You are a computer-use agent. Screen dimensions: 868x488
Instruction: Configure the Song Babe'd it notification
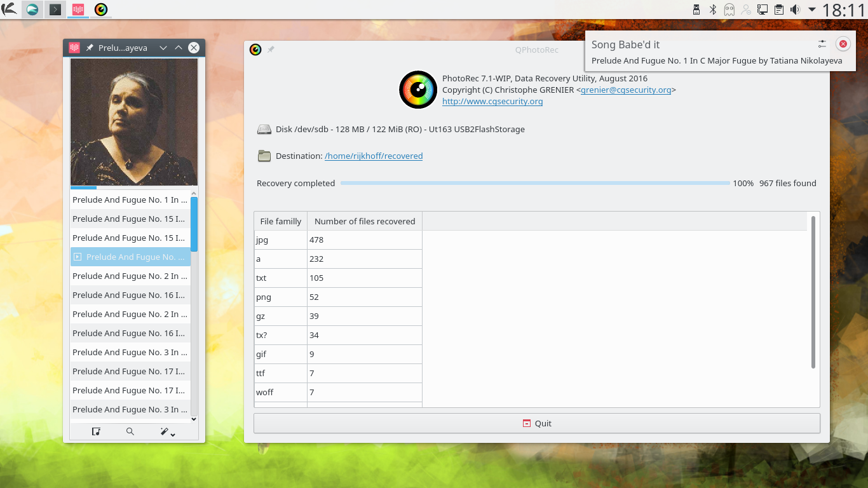pos(822,44)
